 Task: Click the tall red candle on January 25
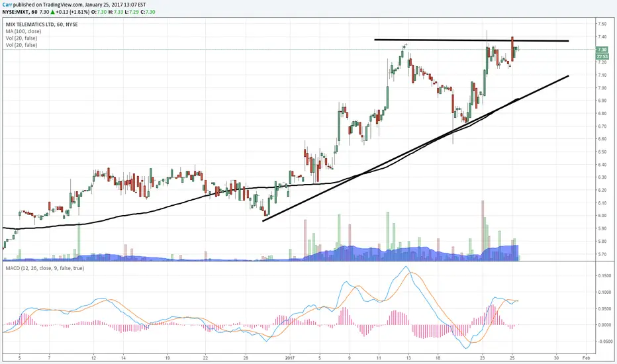pyautogui.click(x=512, y=49)
